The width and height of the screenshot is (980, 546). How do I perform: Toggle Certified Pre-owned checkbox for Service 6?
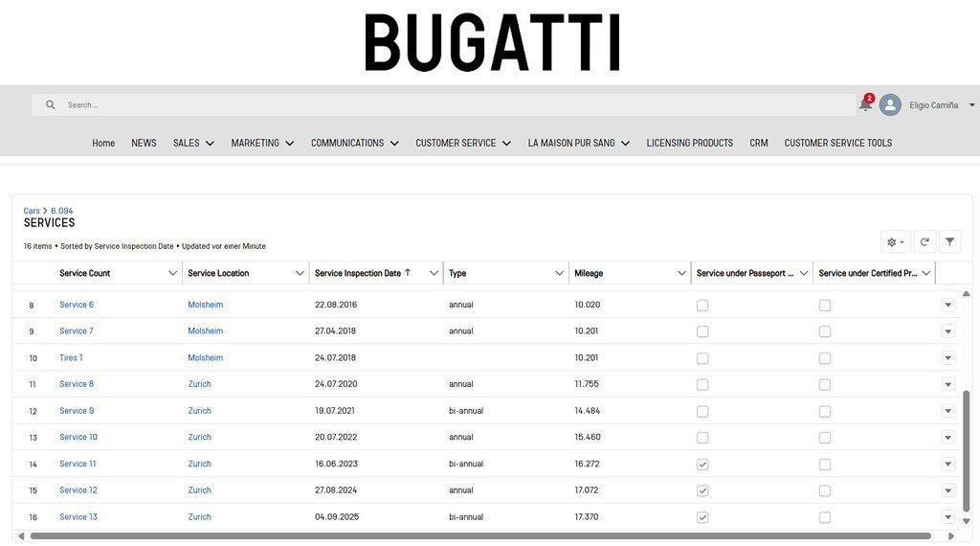[825, 306]
